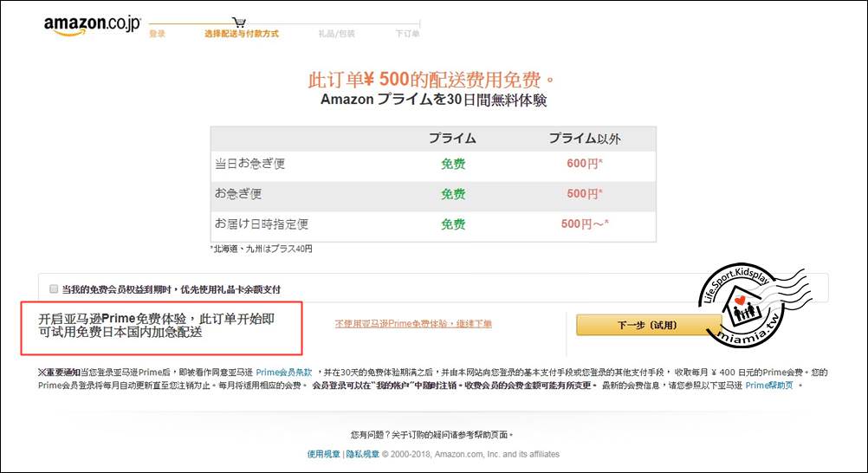The height and width of the screenshot is (473, 868).
Task: Select the 选择配送与付款方式 step
Action: pyautogui.click(x=241, y=35)
